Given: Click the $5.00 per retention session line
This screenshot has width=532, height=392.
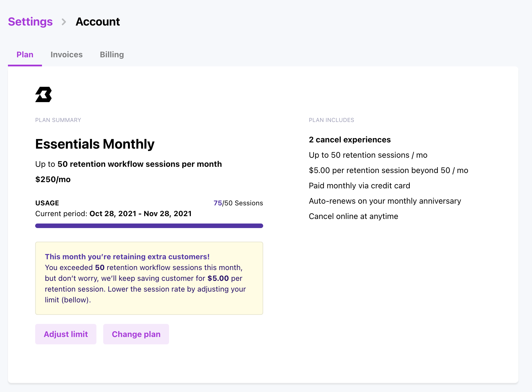Looking at the screenshot, I should [x=388, y=170].
